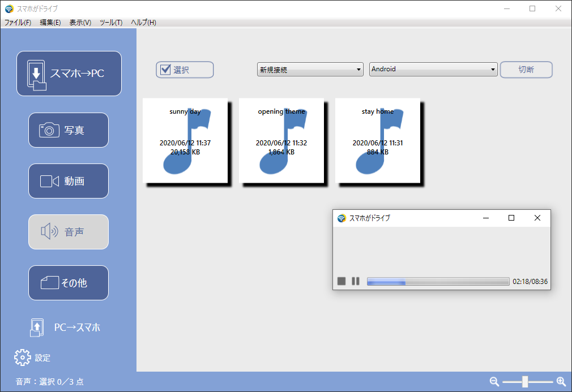Open 設定 via the gear icon

coord(22,357)
